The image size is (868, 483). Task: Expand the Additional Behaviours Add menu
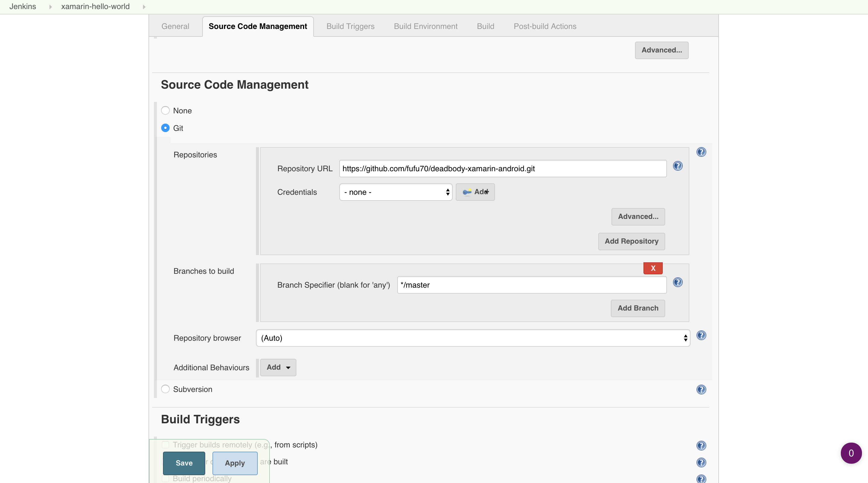click(278, 368)
